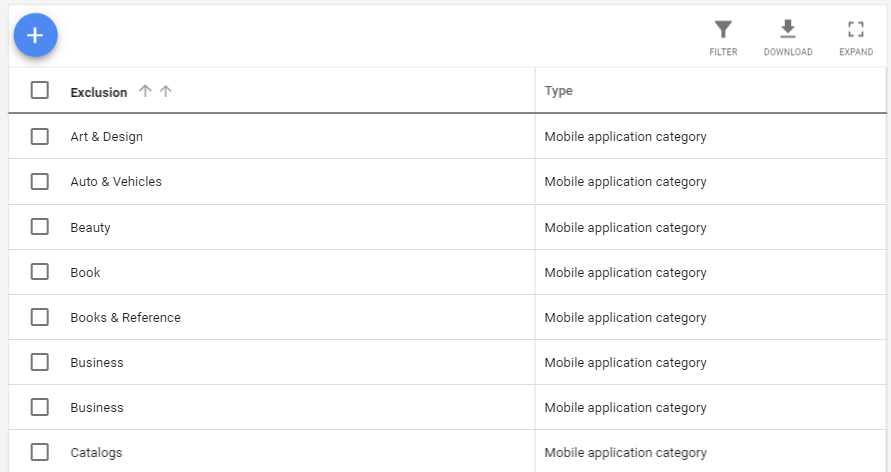
Task: Check the Art & Design row checkbox
Action: coord(40,136)
